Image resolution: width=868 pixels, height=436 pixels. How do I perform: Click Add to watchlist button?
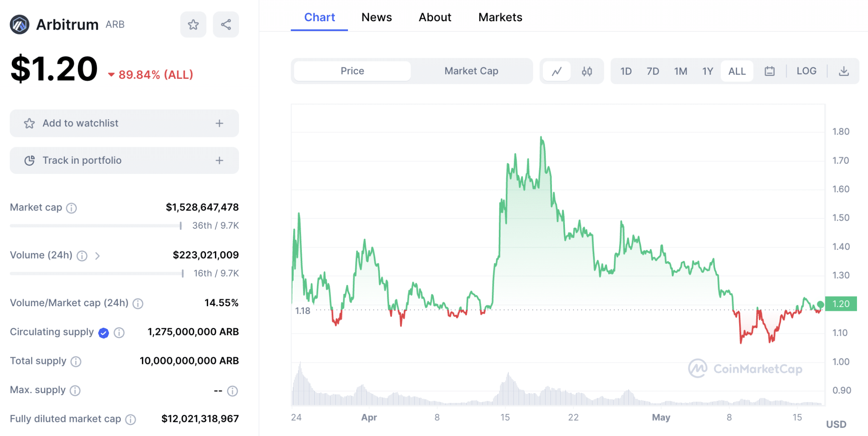[124, 123]
